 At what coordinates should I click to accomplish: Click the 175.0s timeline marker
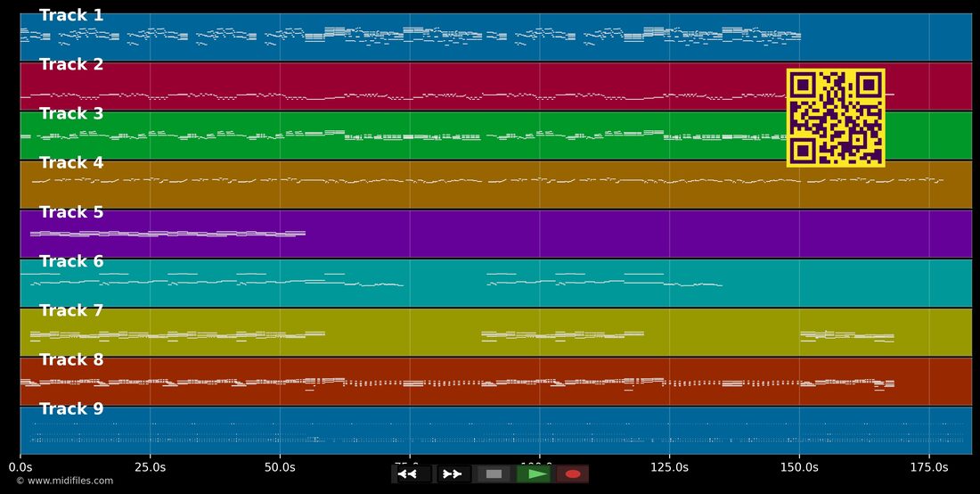coord(929,467)
